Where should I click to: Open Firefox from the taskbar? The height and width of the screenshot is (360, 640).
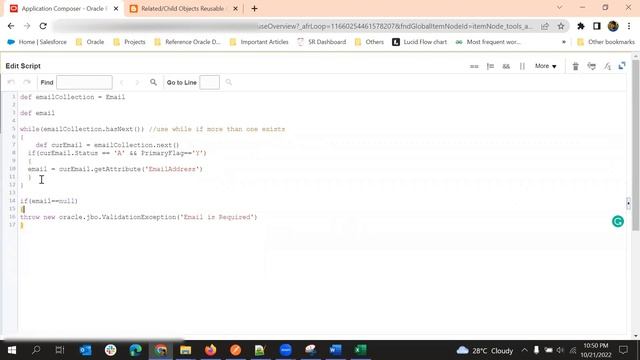pyautogui.click(x=211, y=350)
